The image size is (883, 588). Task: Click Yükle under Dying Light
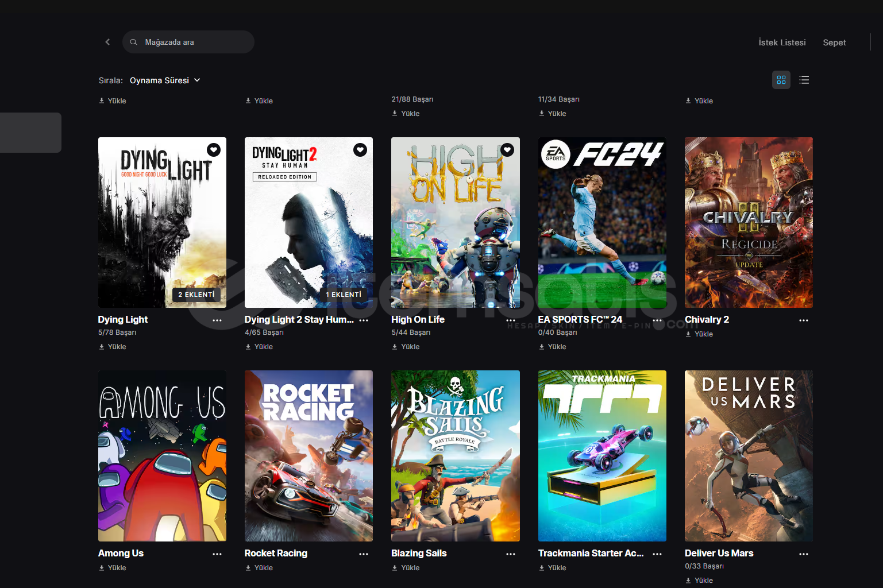[x=113, y=347]
